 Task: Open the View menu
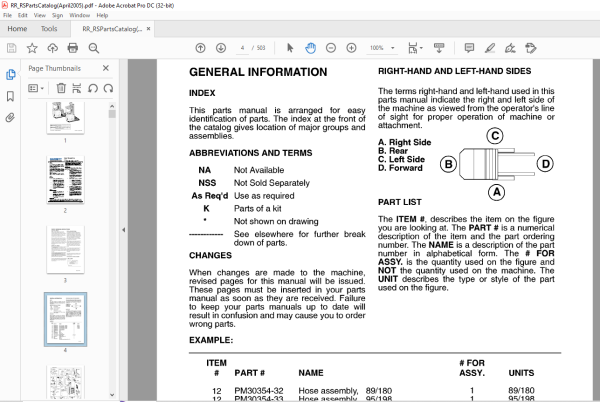click(40, 15)
